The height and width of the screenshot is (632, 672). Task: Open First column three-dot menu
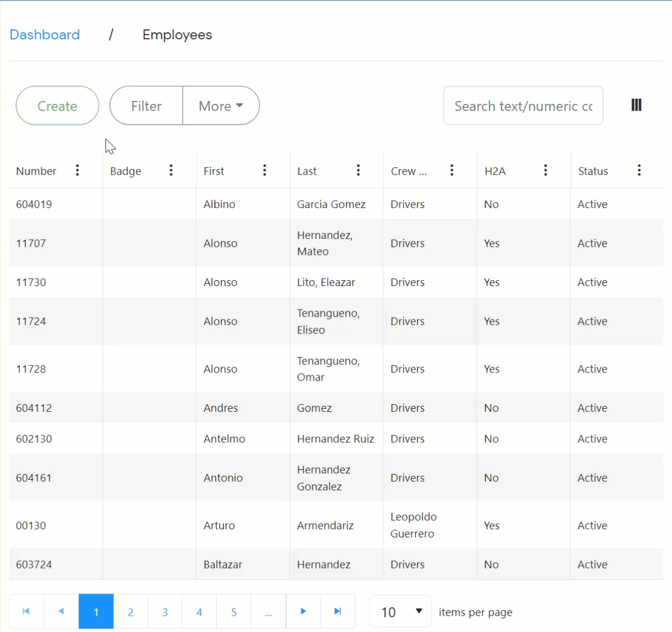point(264,170)
